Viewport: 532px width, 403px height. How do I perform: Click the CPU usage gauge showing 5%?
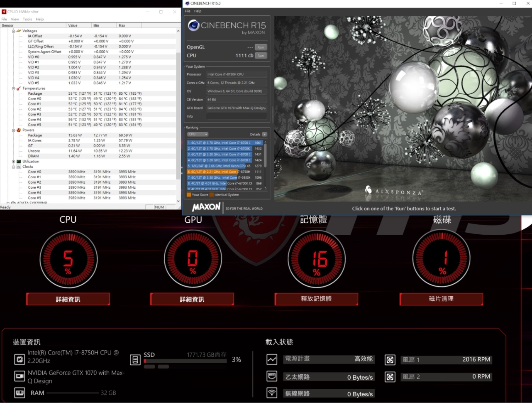(68, 259)
